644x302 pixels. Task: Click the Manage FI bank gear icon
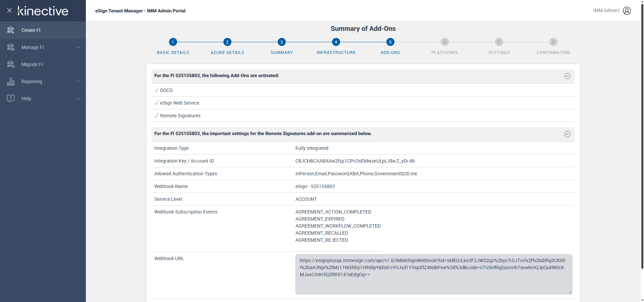click(11, 47)
